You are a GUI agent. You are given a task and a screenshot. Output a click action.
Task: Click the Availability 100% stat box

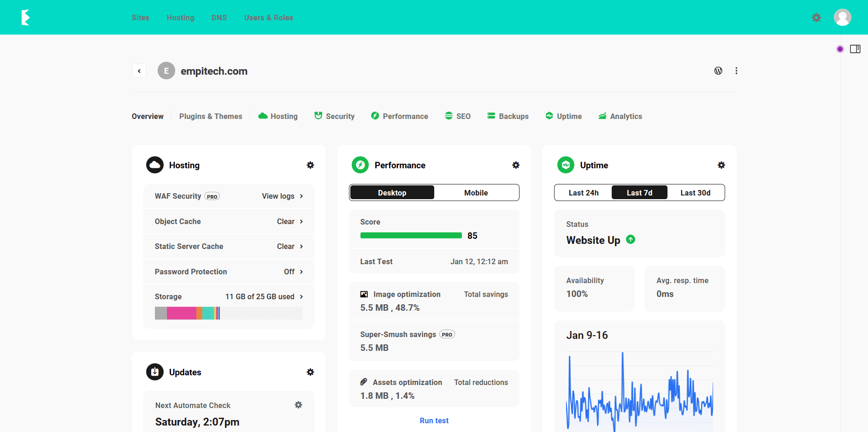[594, 288]
